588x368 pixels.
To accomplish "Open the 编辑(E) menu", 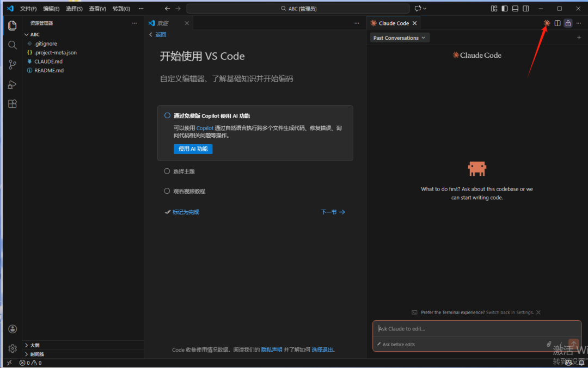I will point(51,9).
